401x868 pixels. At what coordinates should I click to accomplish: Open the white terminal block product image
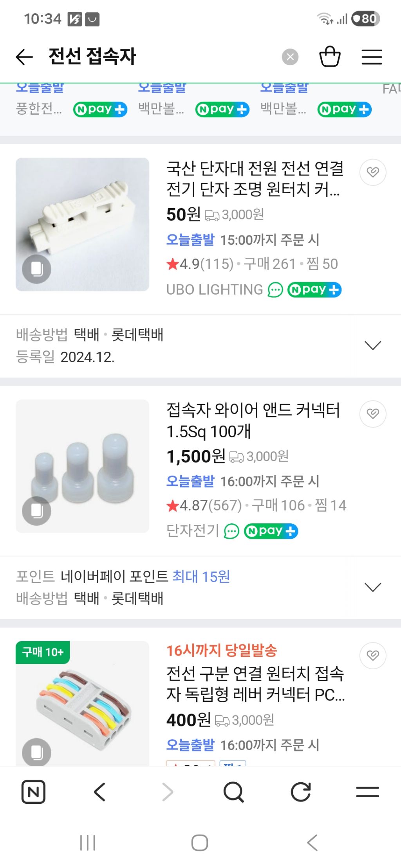[82, 224]
